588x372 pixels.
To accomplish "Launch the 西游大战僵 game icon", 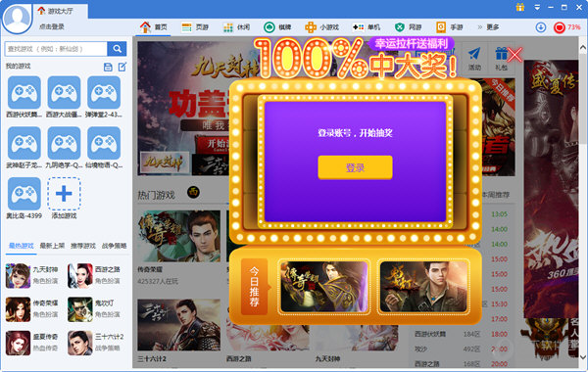I will click(64, 93).
